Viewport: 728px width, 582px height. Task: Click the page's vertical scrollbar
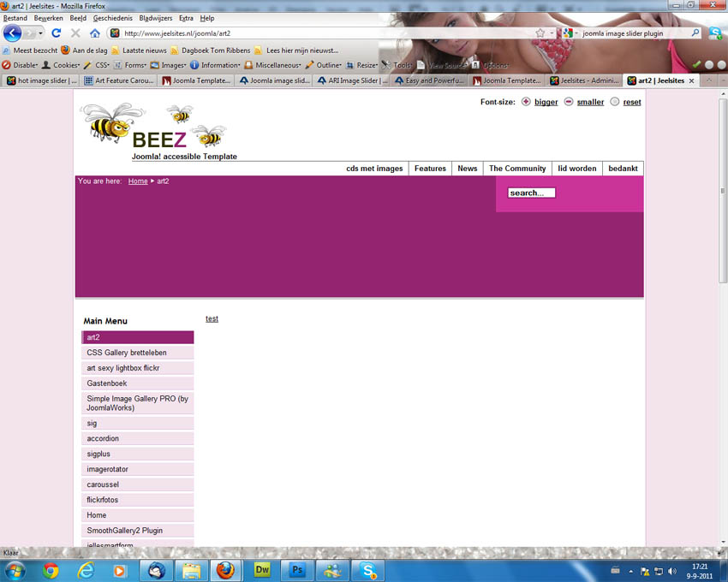[x=723, y=190]
